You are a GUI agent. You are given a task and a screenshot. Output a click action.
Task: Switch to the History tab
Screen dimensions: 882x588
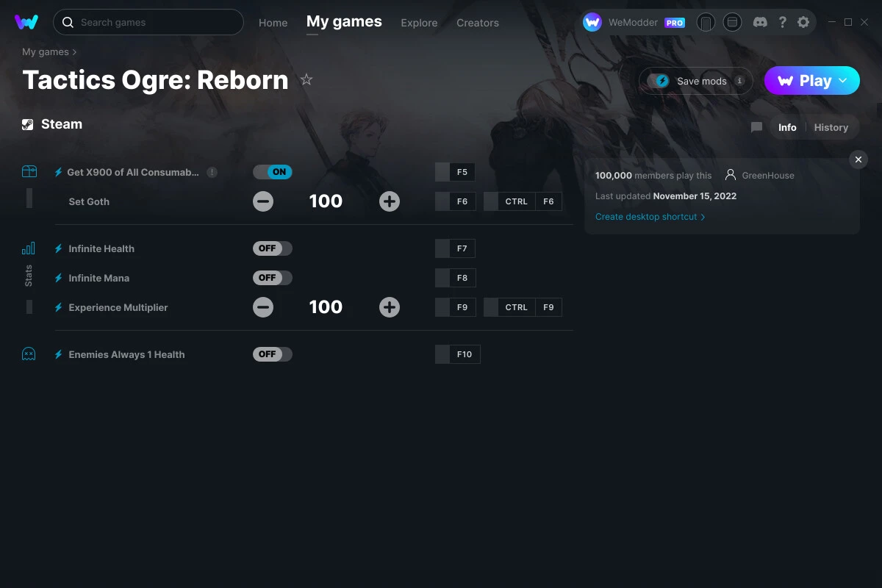(831, 127)
